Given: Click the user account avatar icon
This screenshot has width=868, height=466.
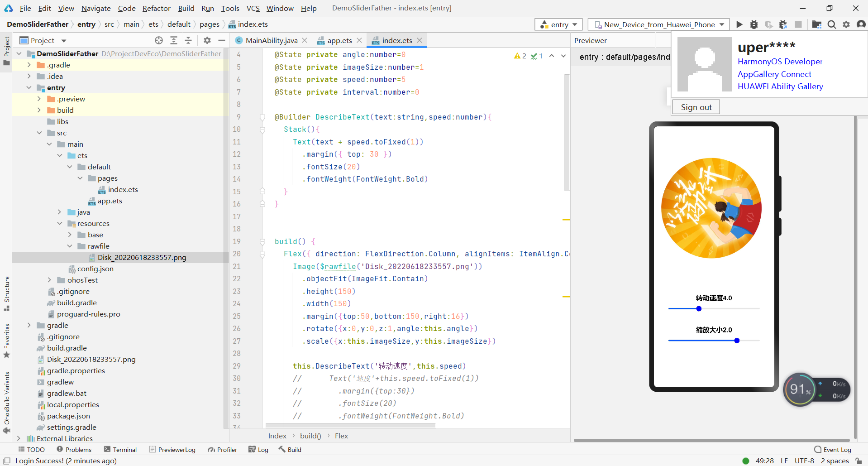Looking at the screenshot, I should [861, 24].
